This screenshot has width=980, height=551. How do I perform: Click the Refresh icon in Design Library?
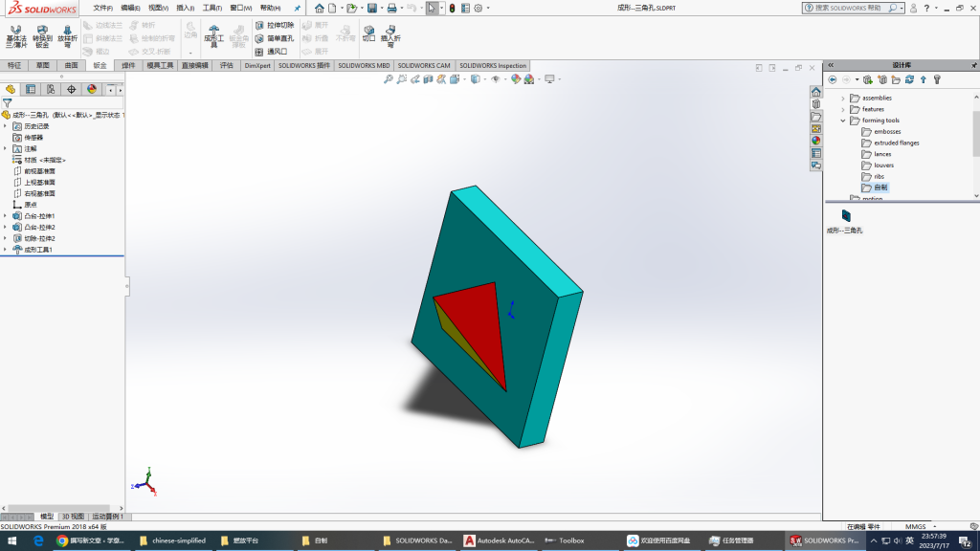(909, 79)
